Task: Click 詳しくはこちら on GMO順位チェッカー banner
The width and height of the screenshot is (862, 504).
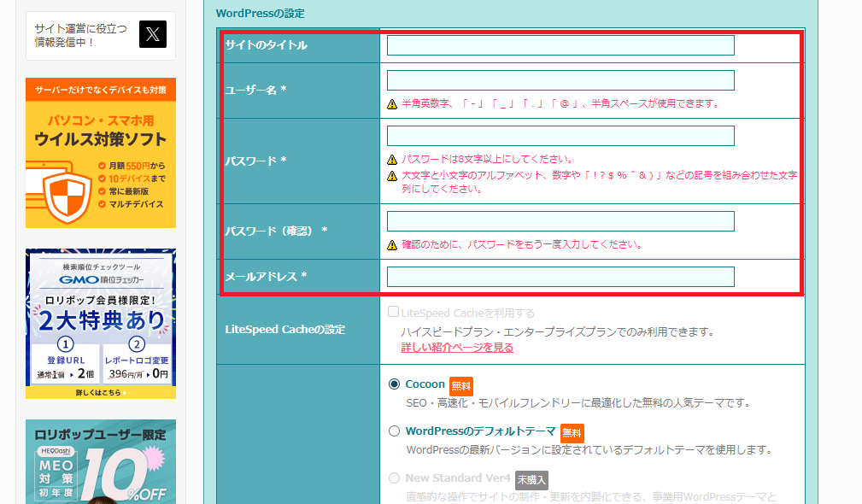Action: (x=101, y=392)
